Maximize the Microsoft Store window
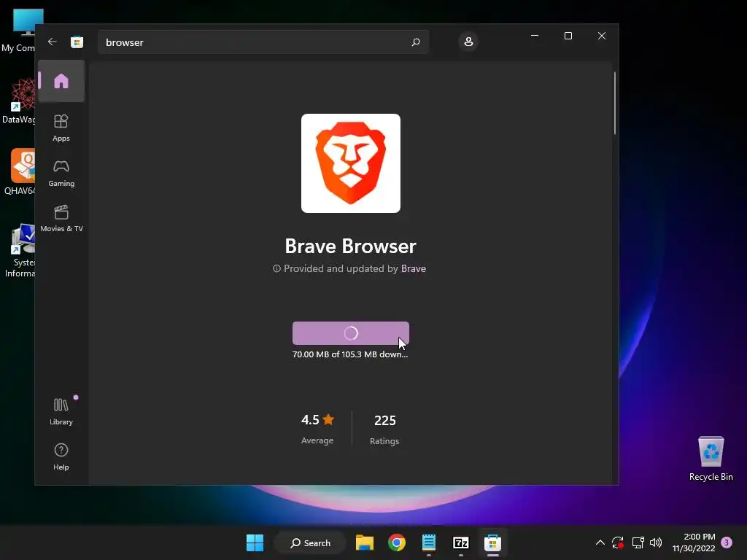747x560 pixels. coord(568,36)
